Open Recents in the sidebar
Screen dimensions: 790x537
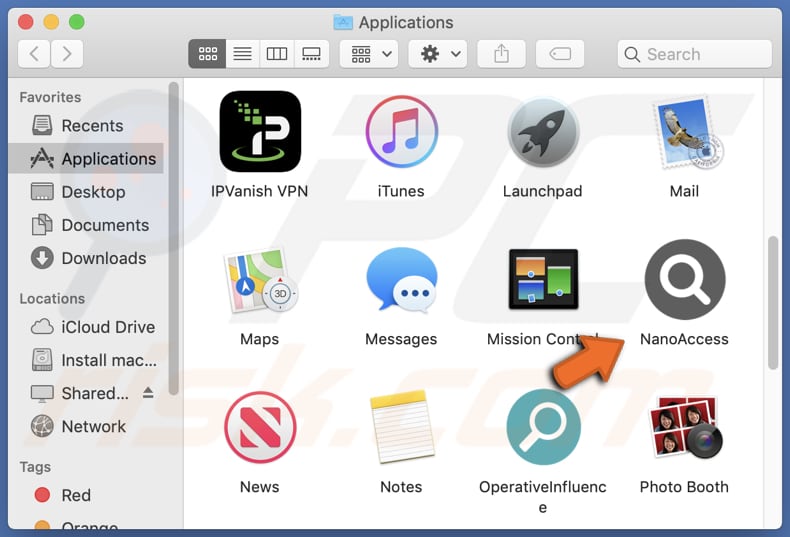[x=86, y=125]
